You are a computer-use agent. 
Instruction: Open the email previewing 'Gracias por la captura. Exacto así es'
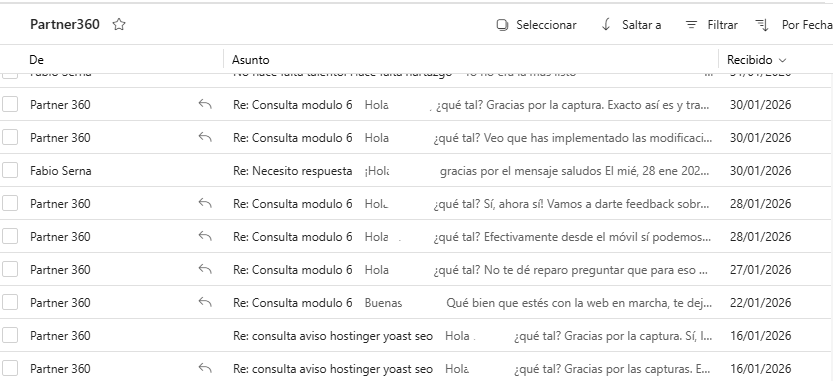pos(414,105)
